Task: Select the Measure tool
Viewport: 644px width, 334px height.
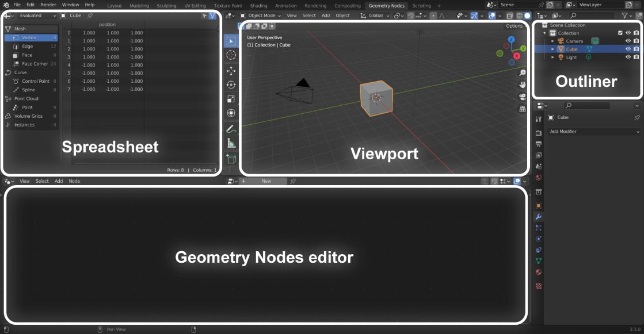Action: tap(231, 143)
